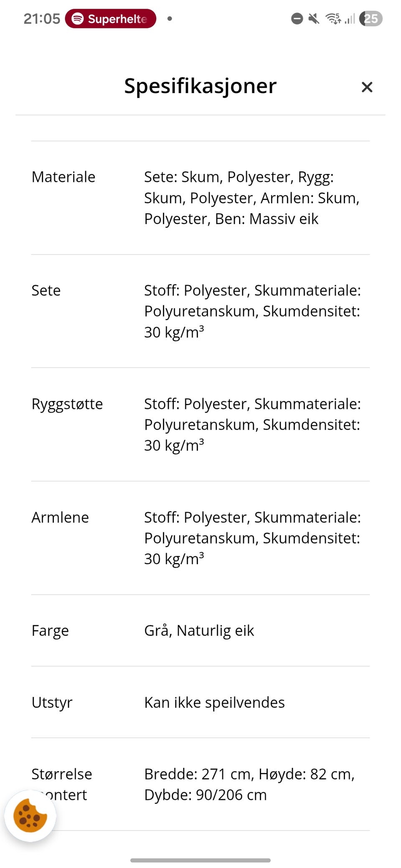This screenshot has height=868, width=401.
Task: Toggle the Farge specification row
Action: [200, 631]
